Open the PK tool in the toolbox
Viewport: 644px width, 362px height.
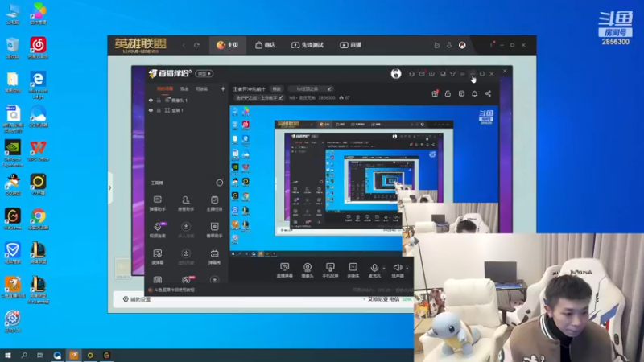[x=187, y=279]
